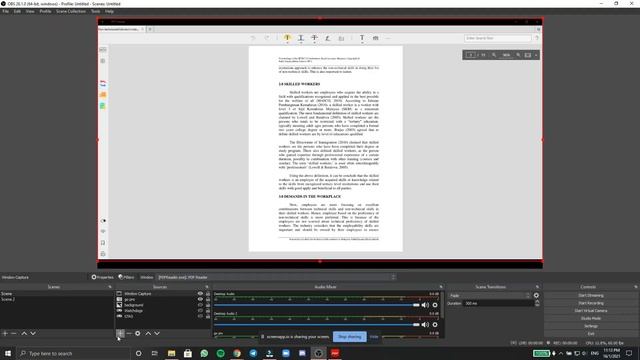The width and height of the screenshot is (640, 360).
Task: Open the File menu
Action: coord(5,11)
